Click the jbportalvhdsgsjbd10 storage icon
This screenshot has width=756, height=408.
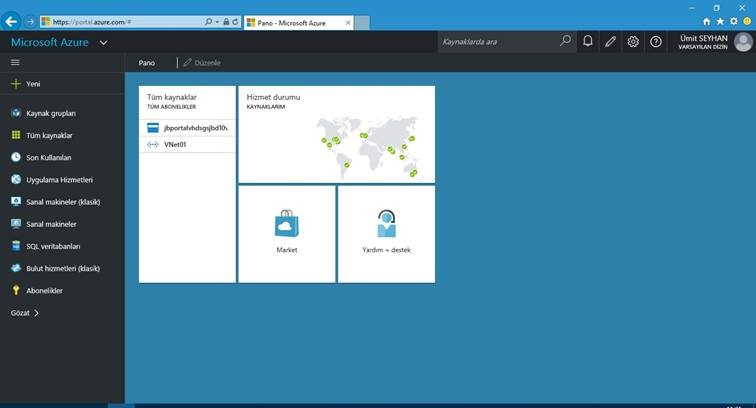click(x=153, y=128)
